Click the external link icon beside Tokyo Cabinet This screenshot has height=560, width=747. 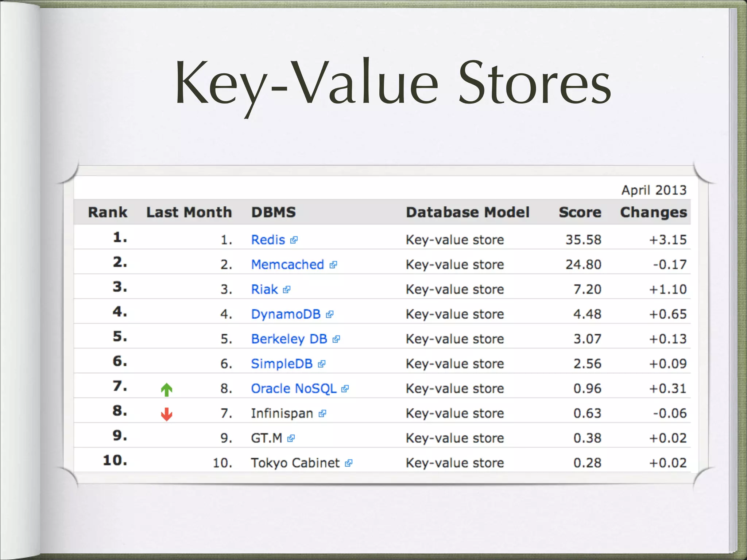coord(349,463)
